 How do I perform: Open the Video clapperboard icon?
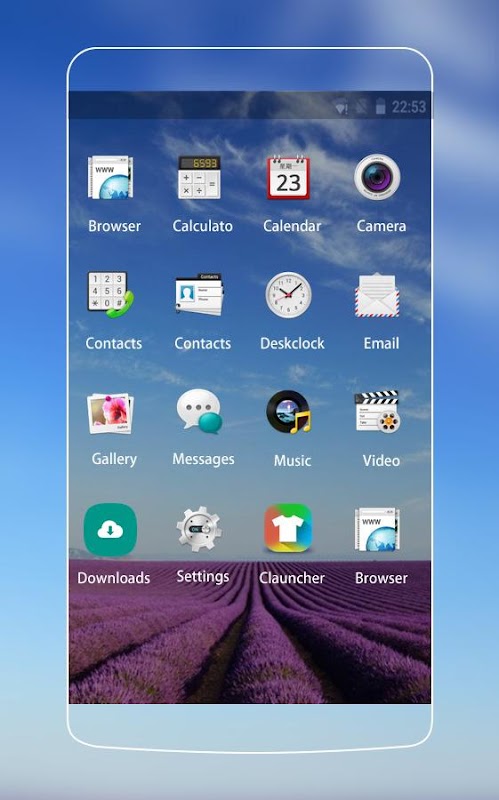(x=378, y=412)
